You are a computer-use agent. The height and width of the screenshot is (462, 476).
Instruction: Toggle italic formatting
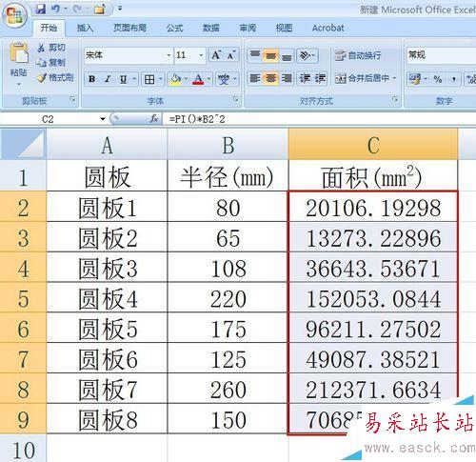[x=108, y=79]
